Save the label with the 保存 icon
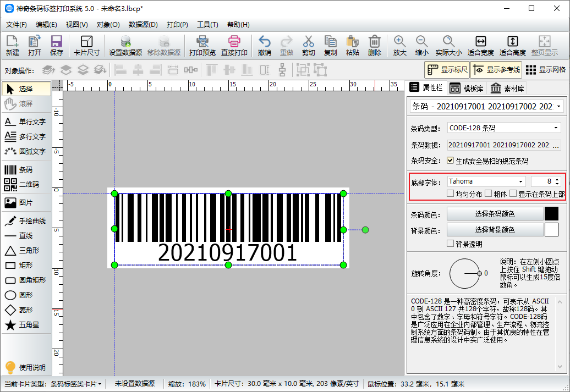The height and width of the screenshot is (392, 570). click(56, 46)
